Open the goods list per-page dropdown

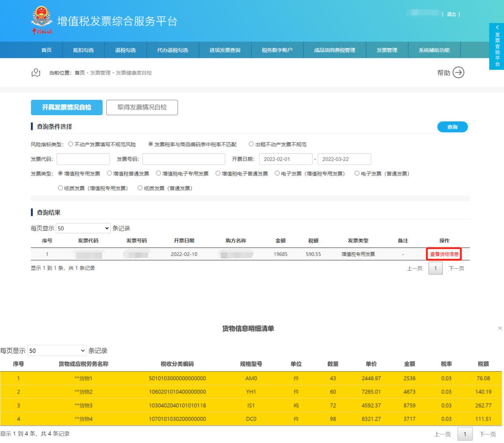[57, 351]
